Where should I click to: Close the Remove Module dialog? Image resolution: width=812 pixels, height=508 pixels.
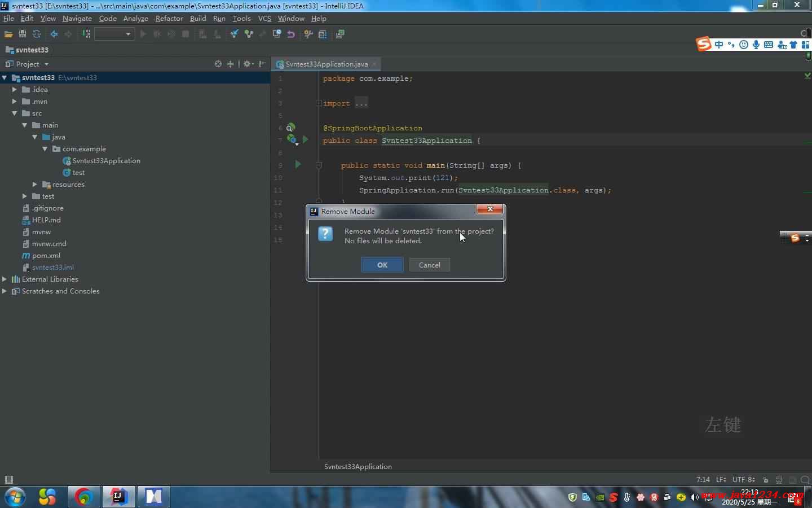pyautogui.click(x=490, y=209)
